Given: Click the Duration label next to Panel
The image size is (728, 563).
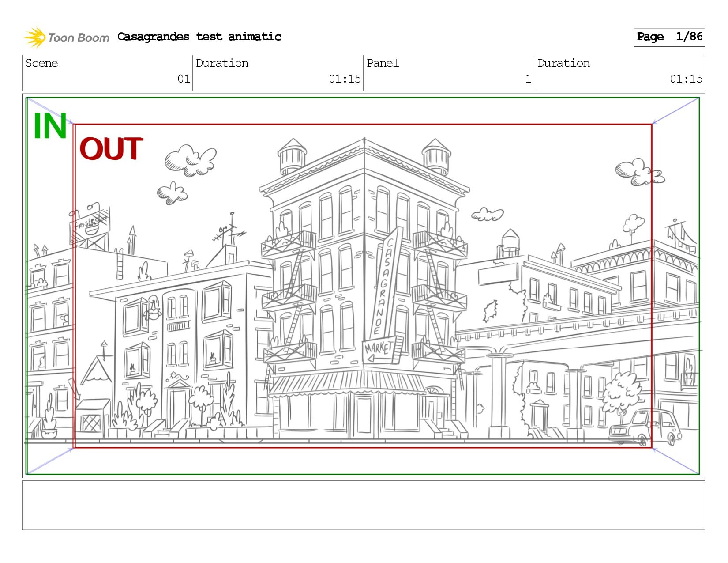Looking at the screenshot, I should point(563,63).
